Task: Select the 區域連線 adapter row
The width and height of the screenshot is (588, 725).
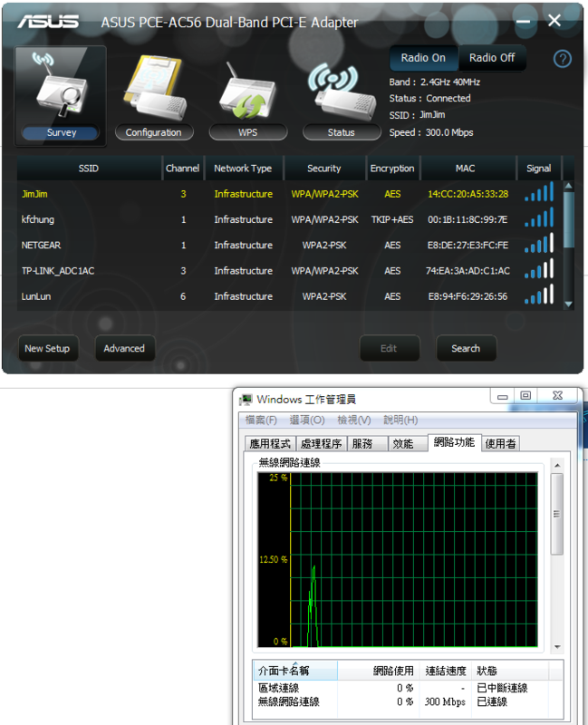Action: 408,688
